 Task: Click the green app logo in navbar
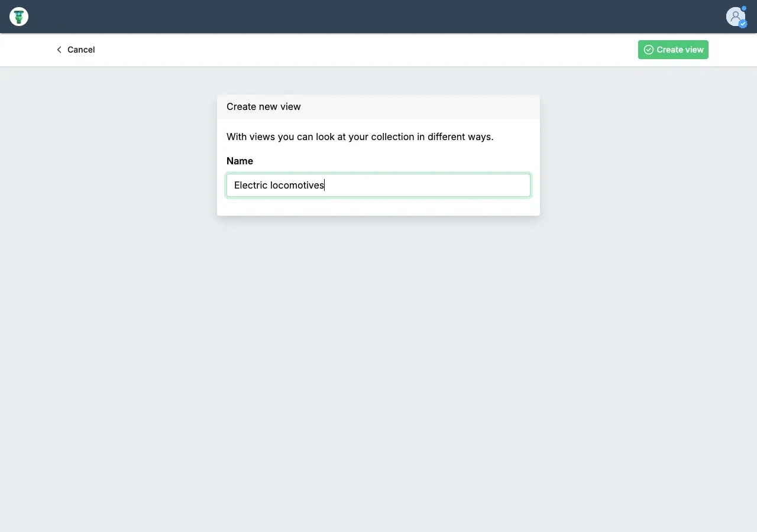point(19,17)
